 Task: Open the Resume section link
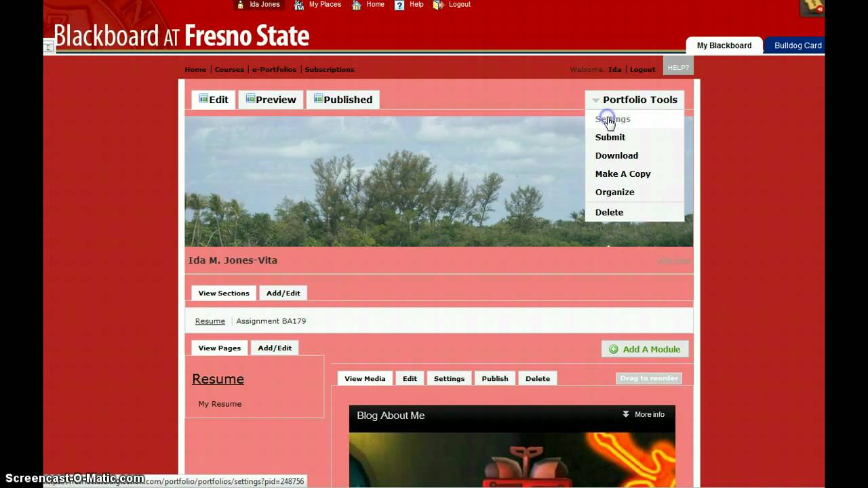point(210,321)
